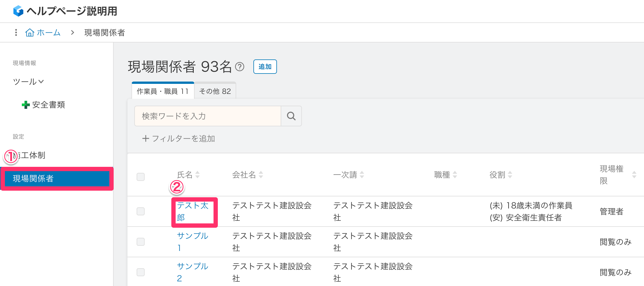Viewport: 644px width, 286px height.
Task: Click the plus icon to add a filter
Action: click(x=146, y=139)
